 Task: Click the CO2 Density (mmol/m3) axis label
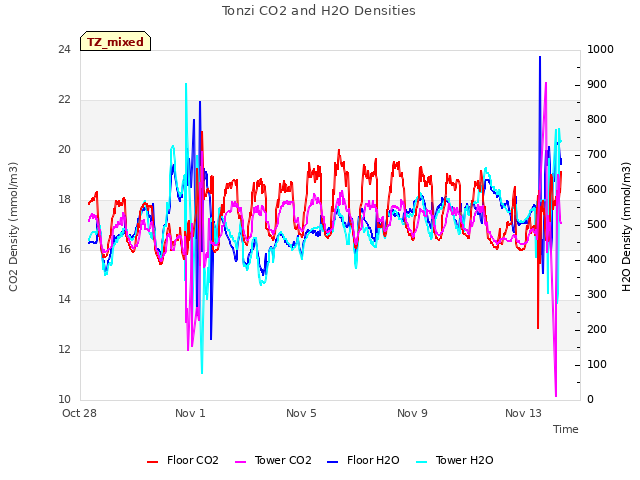click(x=13, y=227)
